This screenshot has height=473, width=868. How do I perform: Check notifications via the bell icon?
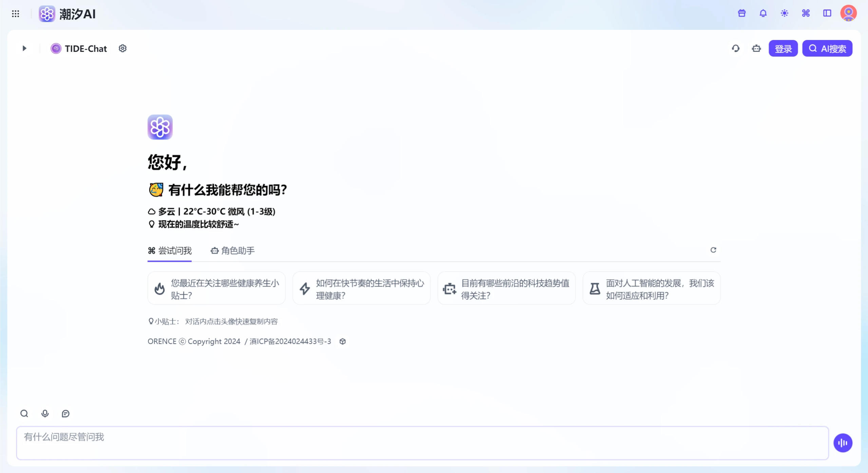[x=763, y=13]
